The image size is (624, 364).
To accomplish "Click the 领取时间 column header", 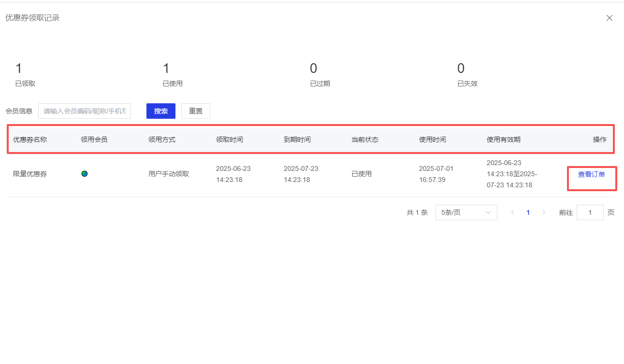I will pos(230,140).
